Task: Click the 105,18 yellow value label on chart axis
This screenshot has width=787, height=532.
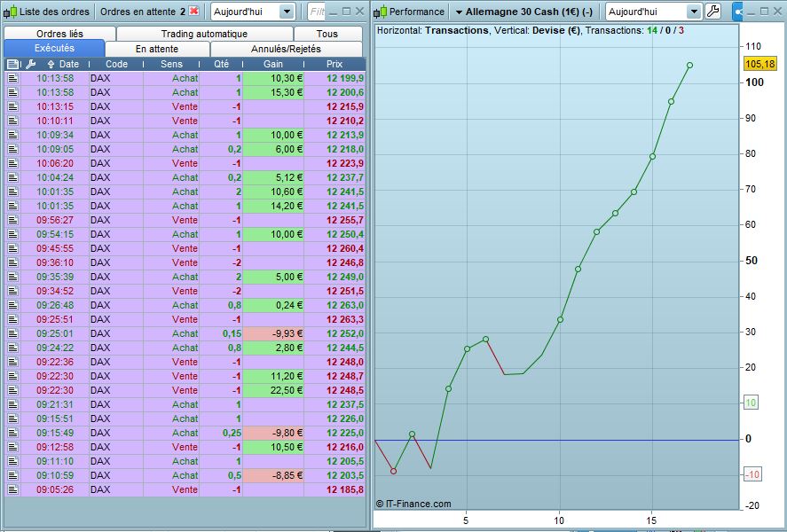Action: (x=759, y=64)
